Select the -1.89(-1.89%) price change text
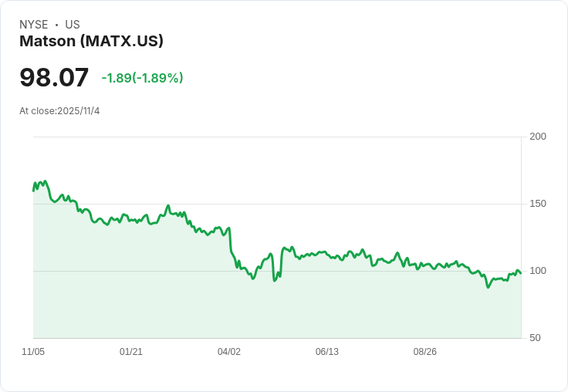Screen dimensions: 568x392 click(x=142, y=78)
